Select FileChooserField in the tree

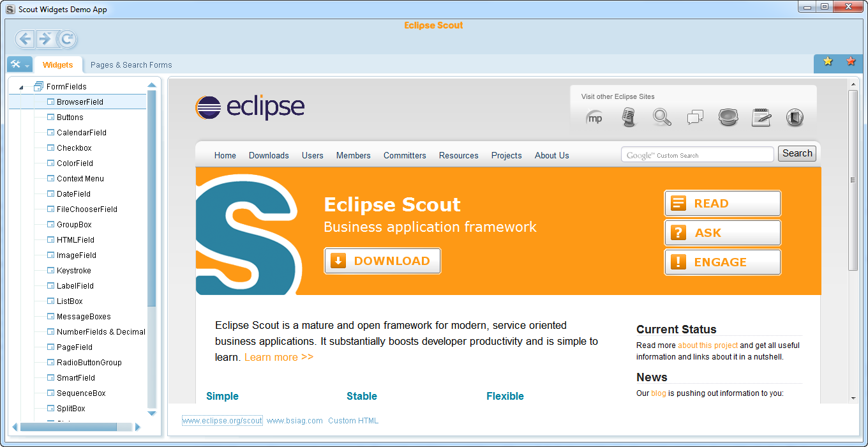pos(87,209)
